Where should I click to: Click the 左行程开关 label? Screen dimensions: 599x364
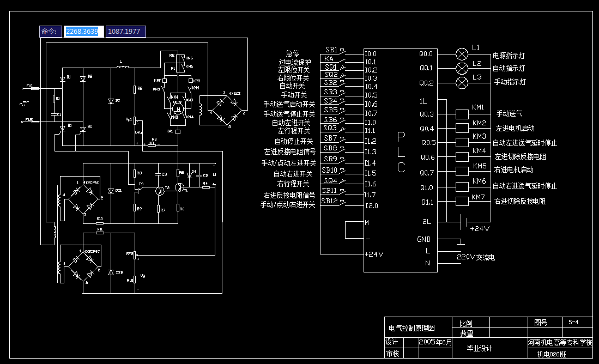(294, 131)
